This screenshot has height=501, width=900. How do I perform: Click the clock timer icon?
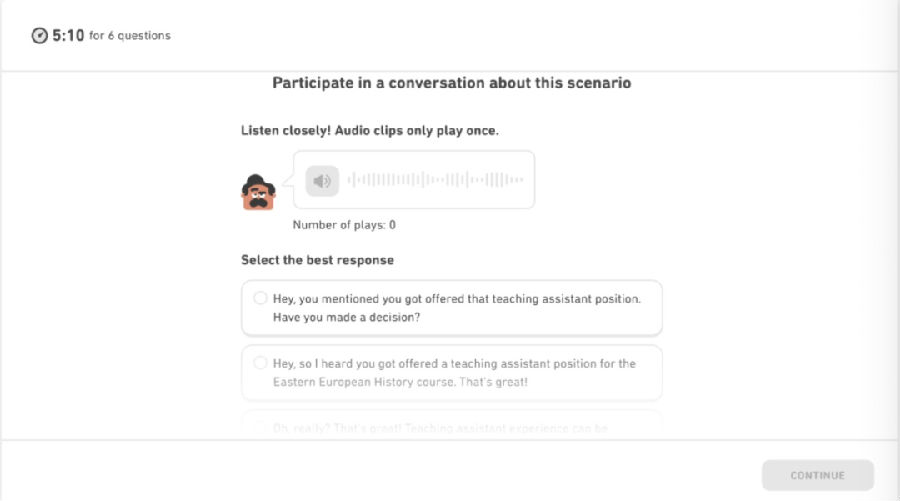point(40,36)
